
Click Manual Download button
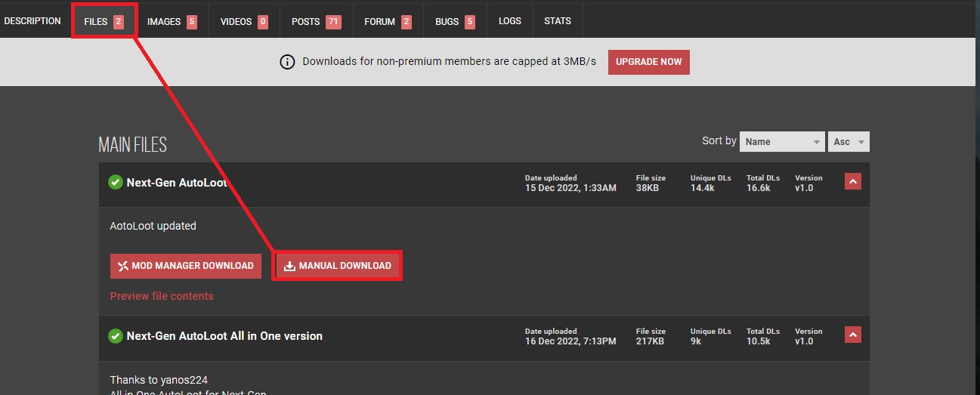tap(338, 266)
